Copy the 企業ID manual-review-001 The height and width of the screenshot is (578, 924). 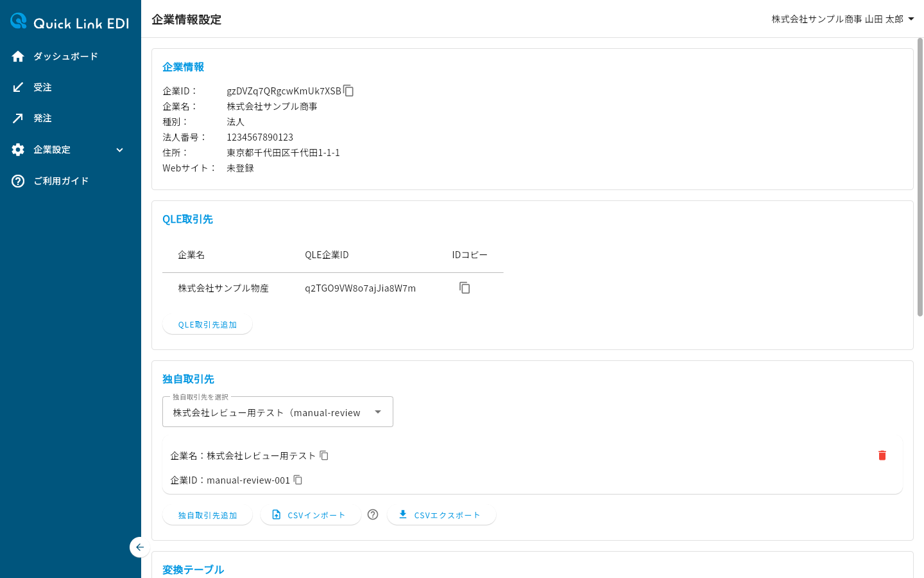(298, 480)
